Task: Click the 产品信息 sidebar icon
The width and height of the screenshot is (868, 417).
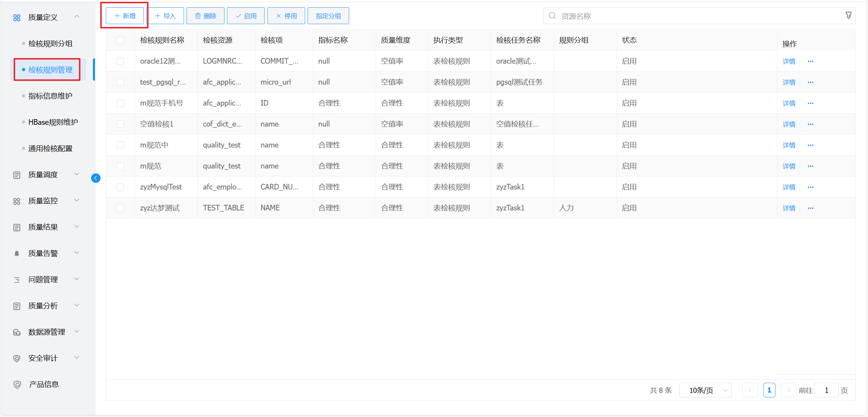Action: coord(17,384)
